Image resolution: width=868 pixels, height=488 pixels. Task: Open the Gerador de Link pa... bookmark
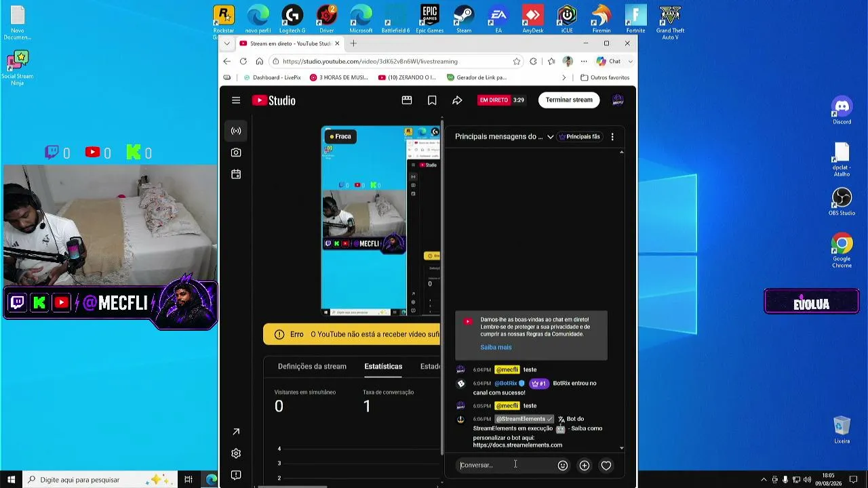[477, 77]
